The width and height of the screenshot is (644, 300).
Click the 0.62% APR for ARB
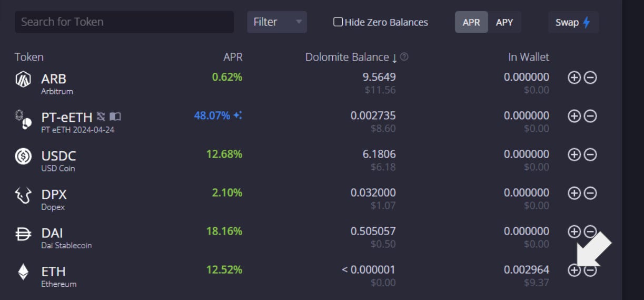(227, 77)
